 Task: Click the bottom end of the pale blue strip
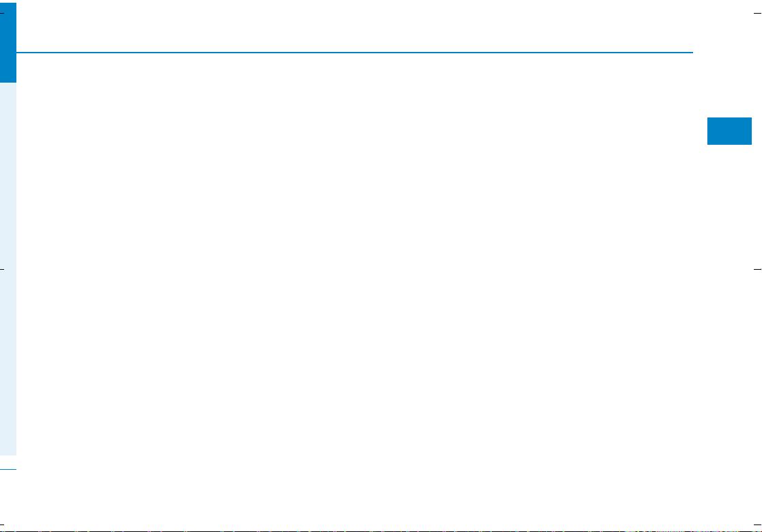coord(8,453)
